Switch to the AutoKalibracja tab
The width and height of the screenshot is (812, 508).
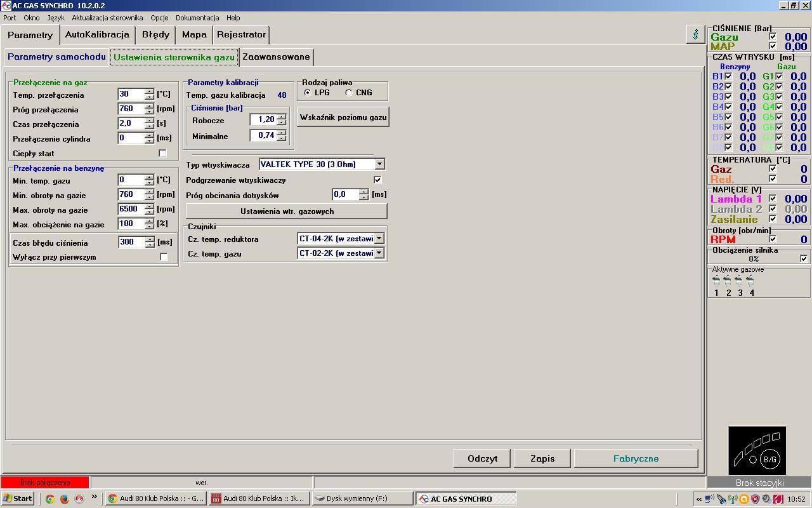pyautogui.click(x=97, y=34)
